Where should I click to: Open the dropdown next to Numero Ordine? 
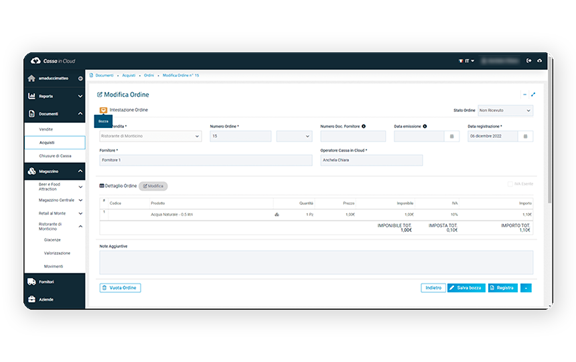(x=294, y=136)
